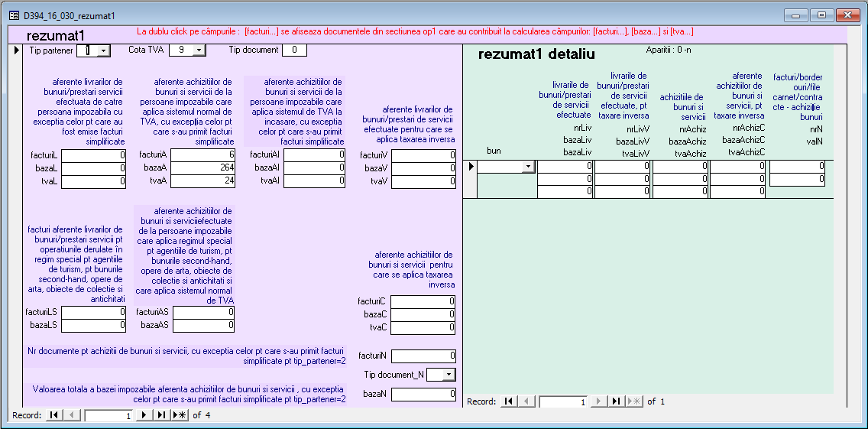Go to first record in main navigator
This screenshot has height=429, width=868.
click(53, 414)
